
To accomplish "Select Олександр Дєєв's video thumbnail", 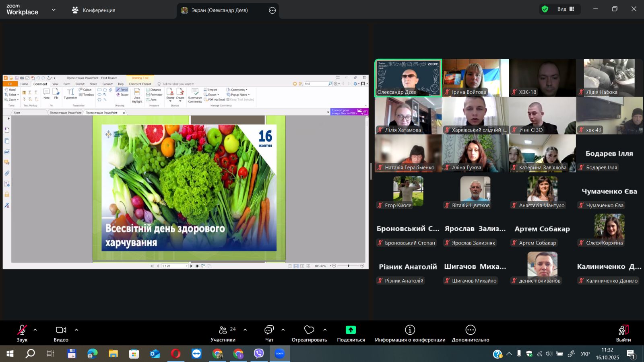I will pos(408,78).
